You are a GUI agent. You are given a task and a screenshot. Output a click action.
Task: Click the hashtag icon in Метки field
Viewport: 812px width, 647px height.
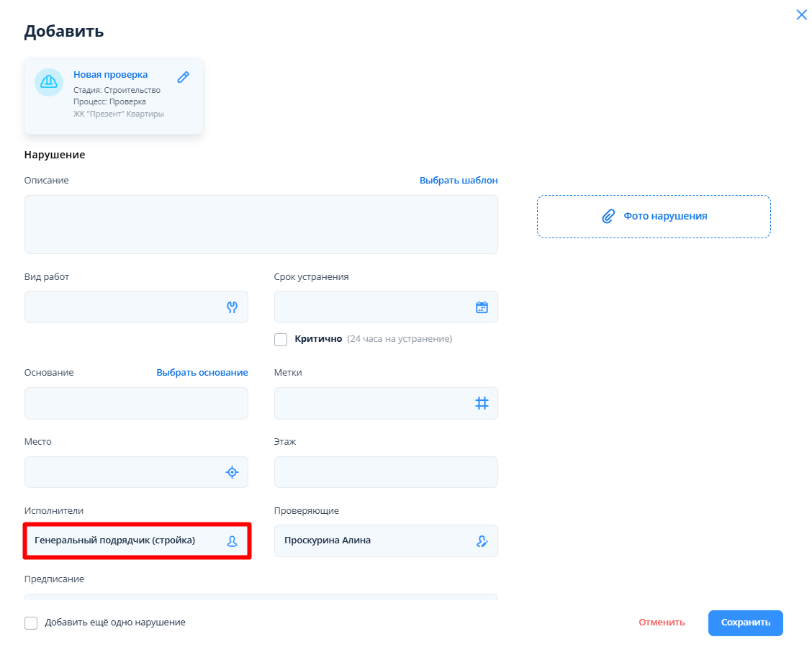tap(482, 403)
